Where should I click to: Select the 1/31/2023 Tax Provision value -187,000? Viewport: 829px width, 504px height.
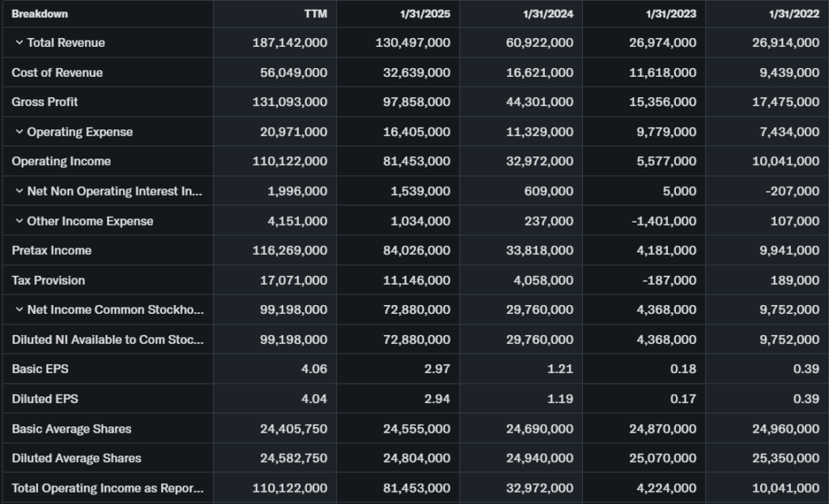pos(669,280)
